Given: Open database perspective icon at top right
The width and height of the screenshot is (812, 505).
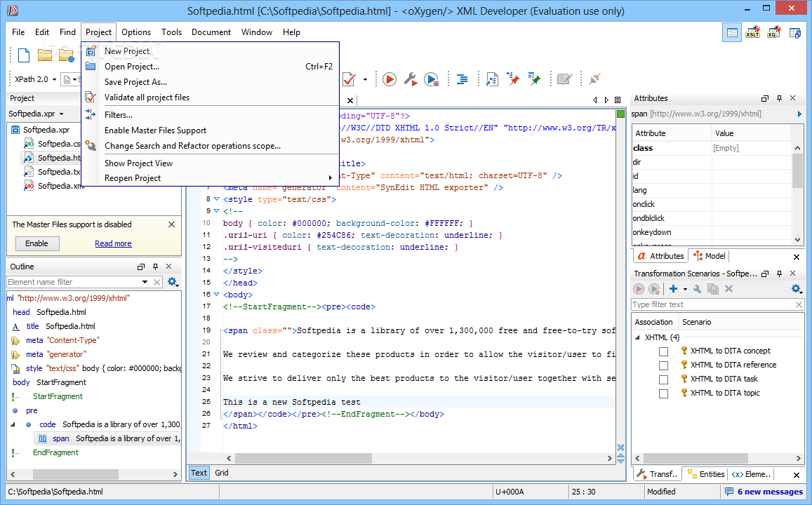Looking at the screenshot, I should 795,32.
